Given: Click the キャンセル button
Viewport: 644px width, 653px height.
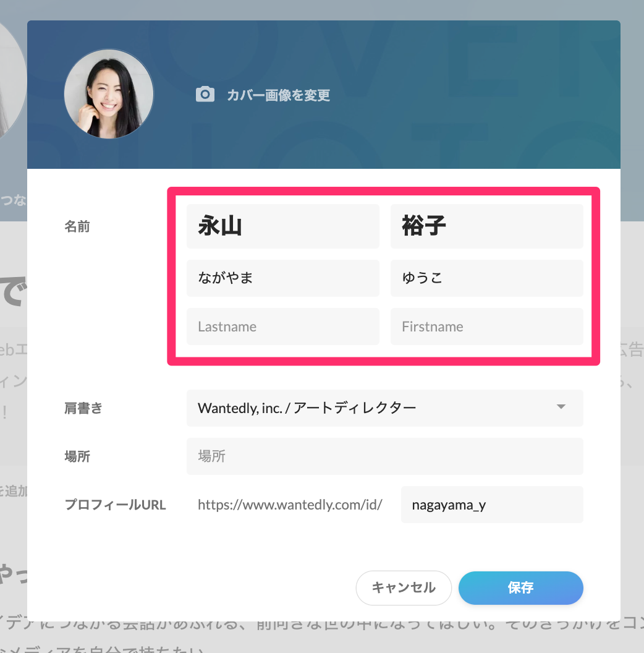Looking at the screenshot, I should point(404,587).
